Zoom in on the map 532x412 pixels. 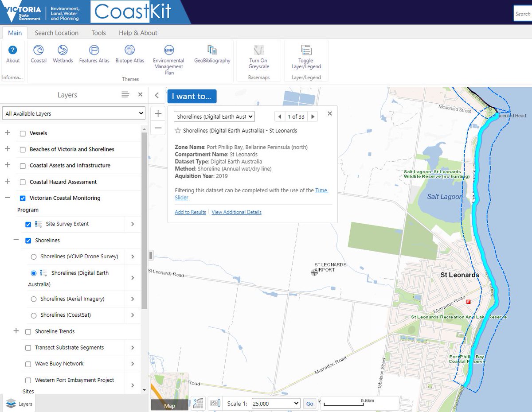click(158, 114)
